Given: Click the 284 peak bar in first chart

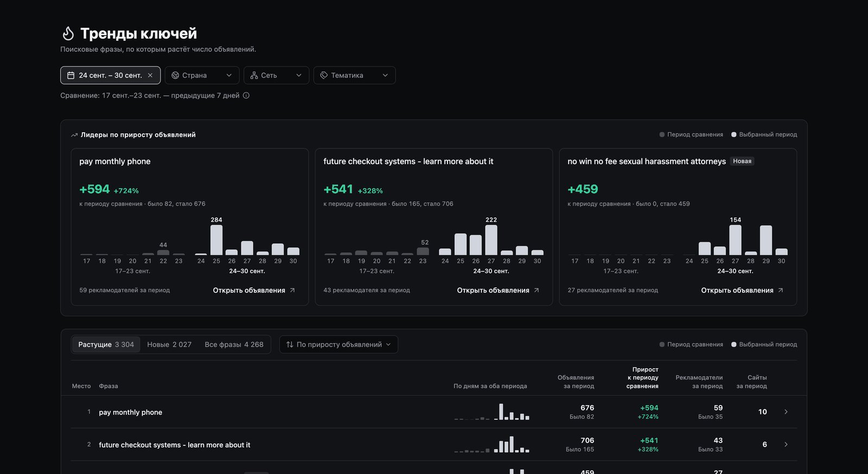Looking at the screenshot, I should tap(216, 240).
